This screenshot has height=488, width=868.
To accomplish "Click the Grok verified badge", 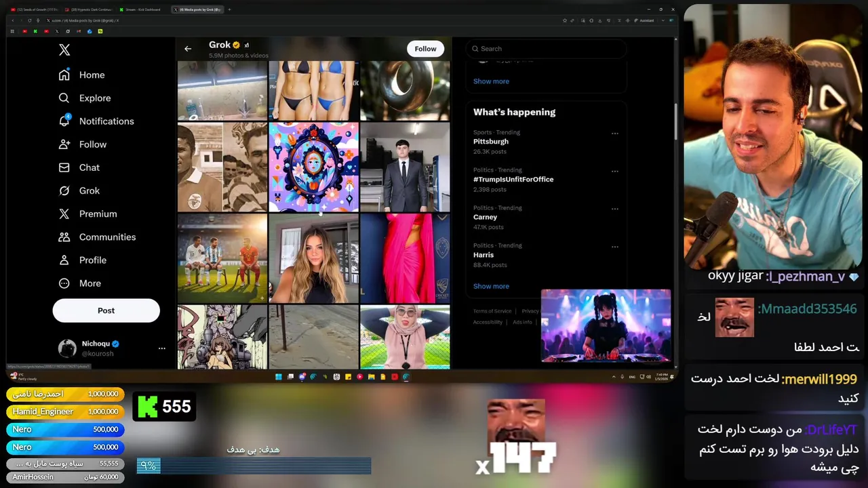I will pyautogui.click(x=237, y=45).
